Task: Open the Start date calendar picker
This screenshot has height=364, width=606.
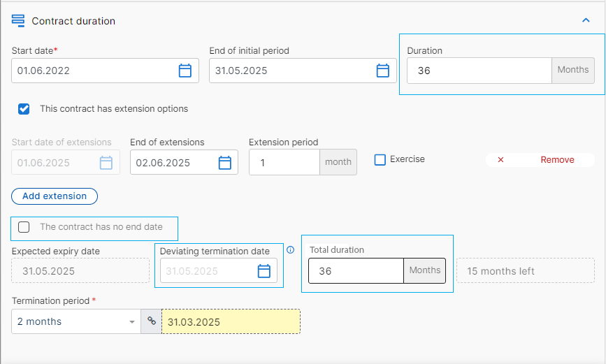Action: [x=185, y=71]
